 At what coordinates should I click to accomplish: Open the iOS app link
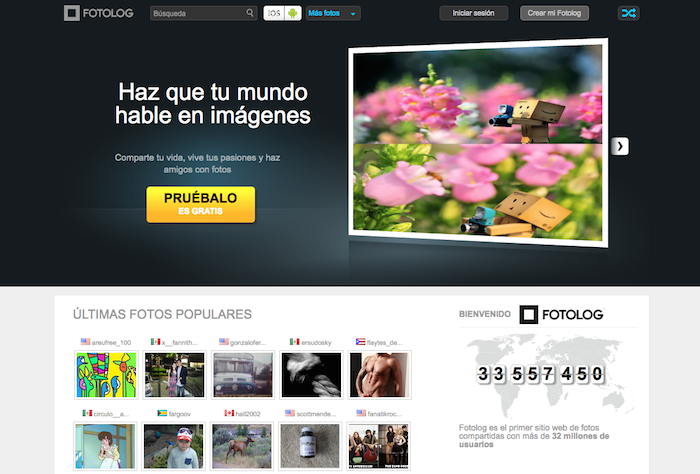(274, 13)
